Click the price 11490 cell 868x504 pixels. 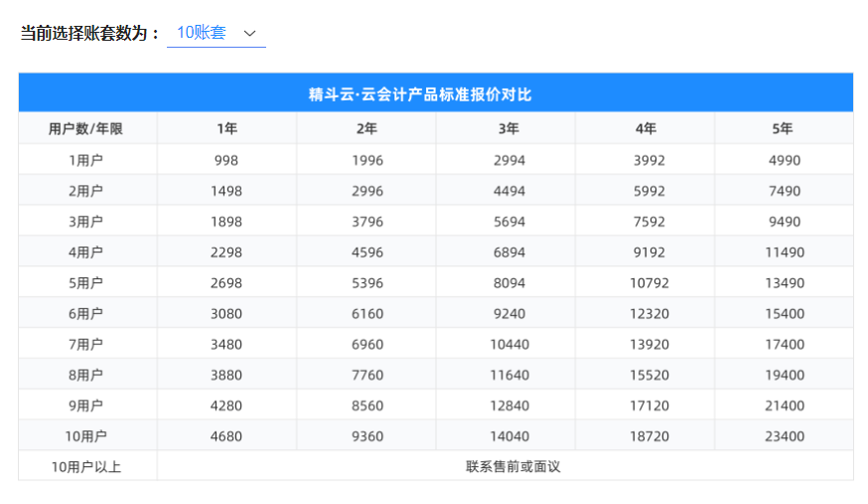785,252
